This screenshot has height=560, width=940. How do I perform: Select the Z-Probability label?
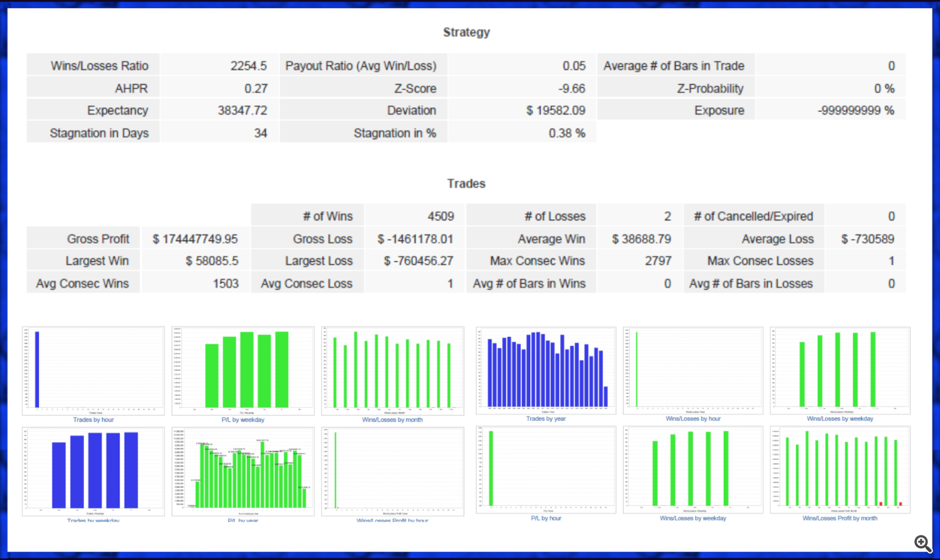pos(710,88)
